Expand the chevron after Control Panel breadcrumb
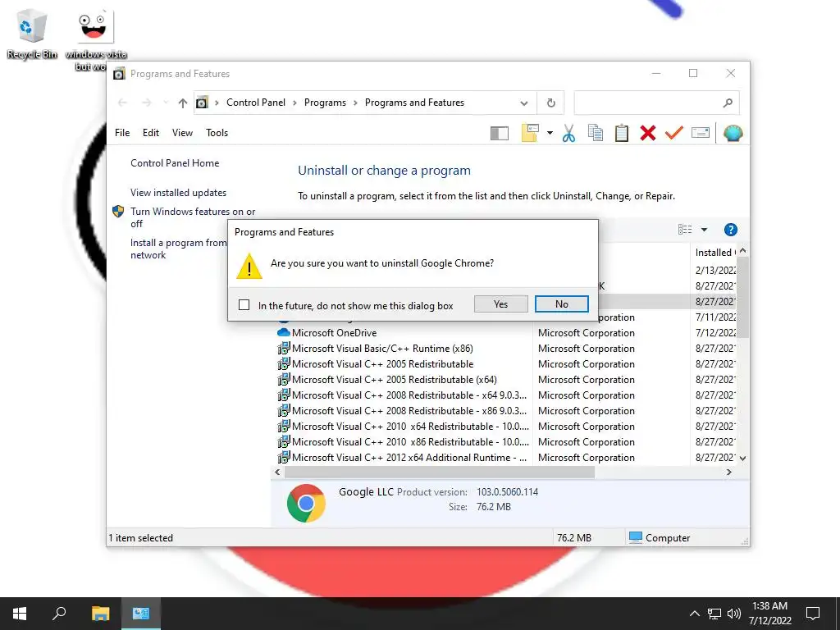The width and height of the screenshot is (840, 630). tap(294, 103)
